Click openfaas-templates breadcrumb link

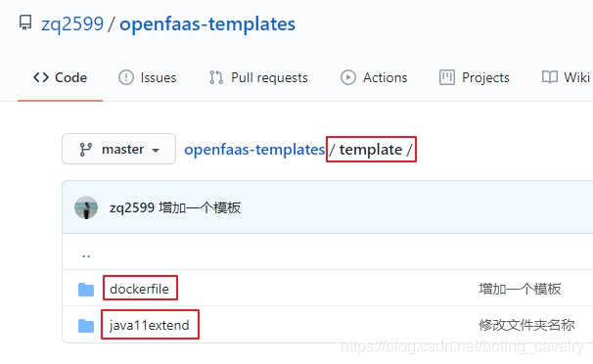coord(254,150)
